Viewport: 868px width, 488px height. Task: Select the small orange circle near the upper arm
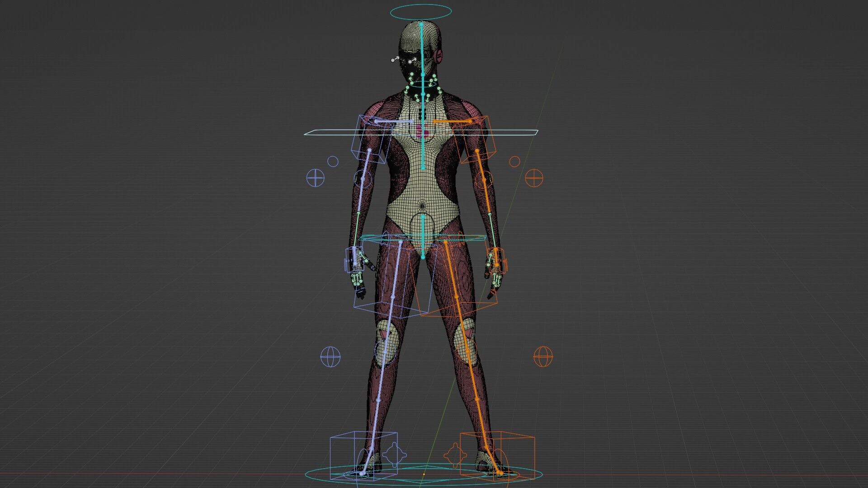pos(515,161)
